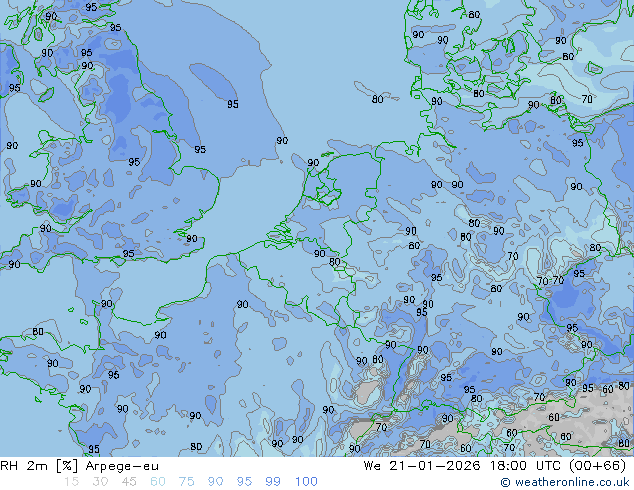Click the 75 legend value
634x490 pixels.
point(186,482)
